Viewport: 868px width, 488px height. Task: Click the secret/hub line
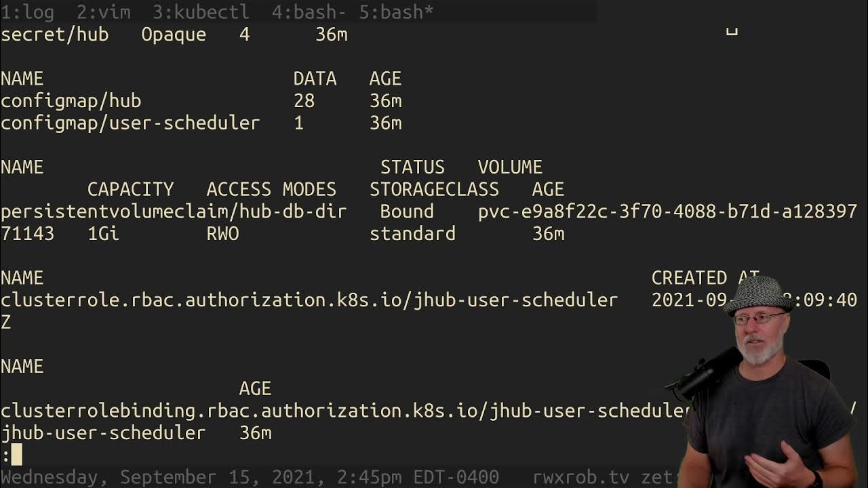[54, 35]
